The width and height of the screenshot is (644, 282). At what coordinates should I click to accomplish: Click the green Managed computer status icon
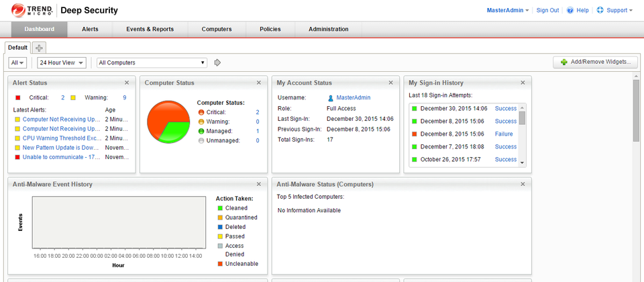coord(201,131)
